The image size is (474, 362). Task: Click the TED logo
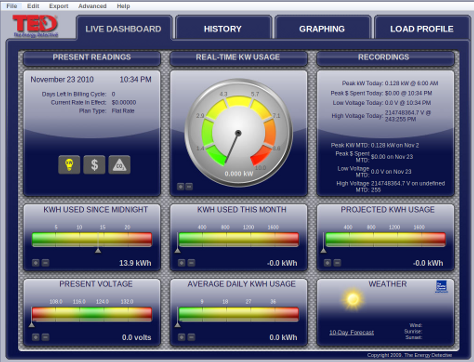[35, 26]
